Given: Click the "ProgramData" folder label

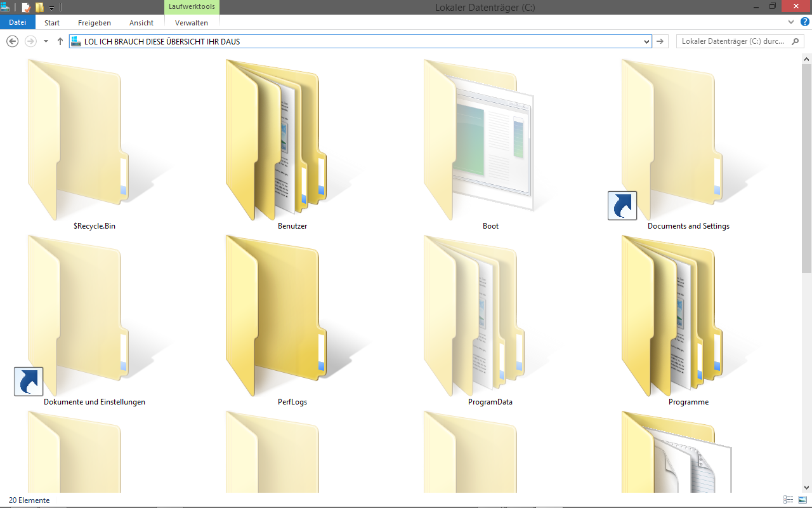Looking at the screenshot, I should tap(490, 402).
